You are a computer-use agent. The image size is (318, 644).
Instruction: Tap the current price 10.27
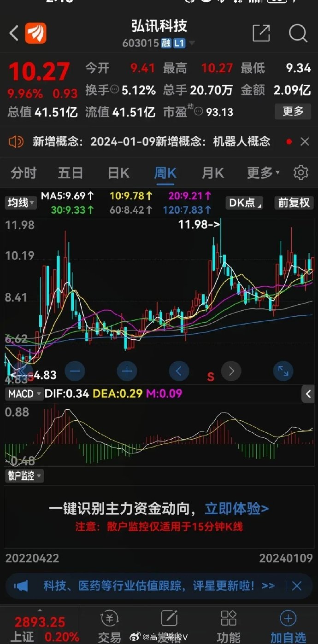[39, 71]
